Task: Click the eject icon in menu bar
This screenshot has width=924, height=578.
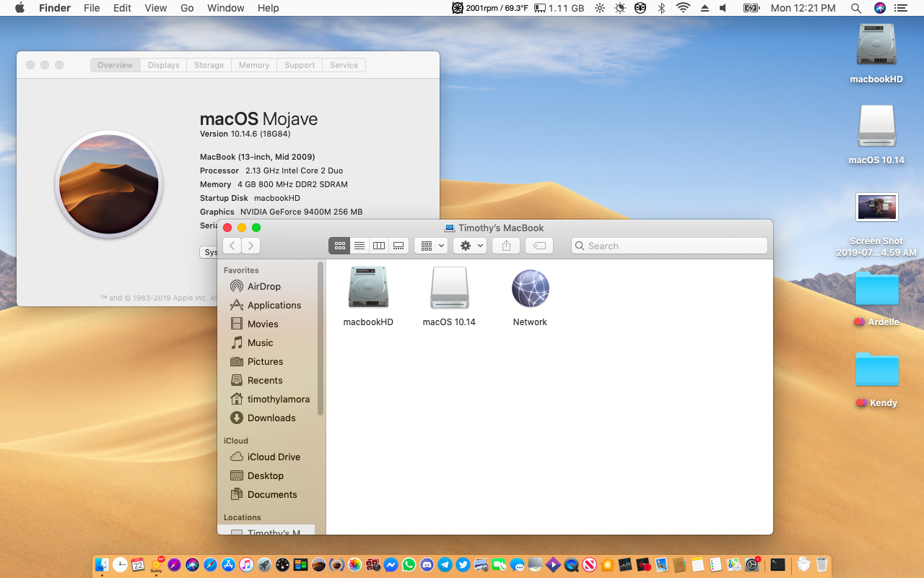Action: 705,8
